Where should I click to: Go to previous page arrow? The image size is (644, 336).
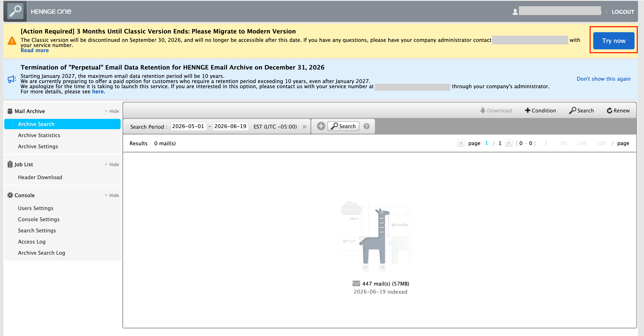461,143
